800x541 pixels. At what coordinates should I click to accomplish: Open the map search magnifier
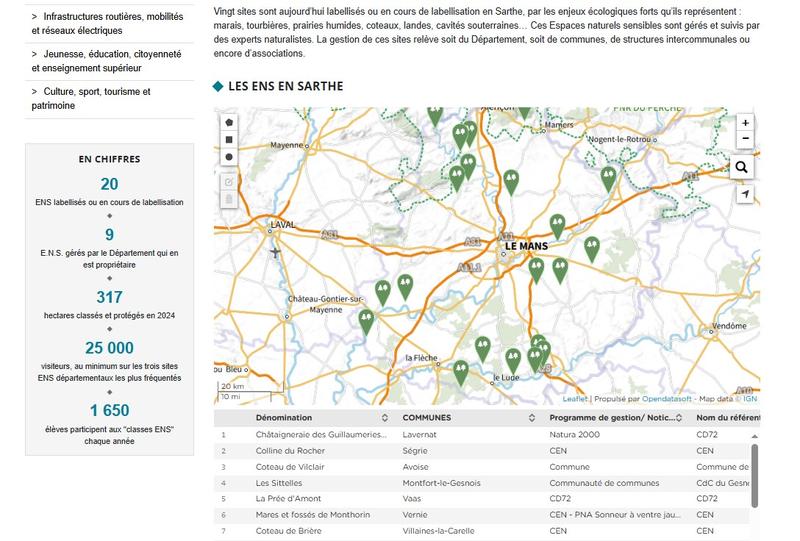pyautogui.click(x=742, y=167)
